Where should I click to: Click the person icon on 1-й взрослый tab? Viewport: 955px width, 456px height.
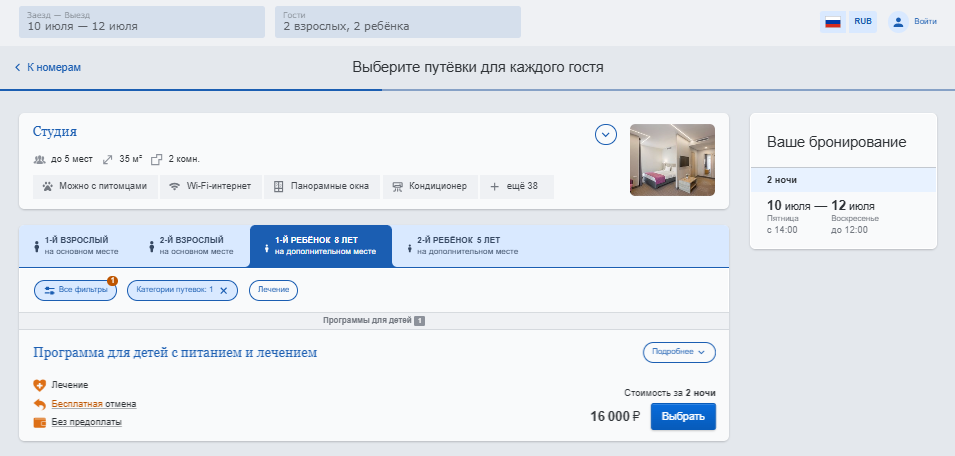point(37,247)
